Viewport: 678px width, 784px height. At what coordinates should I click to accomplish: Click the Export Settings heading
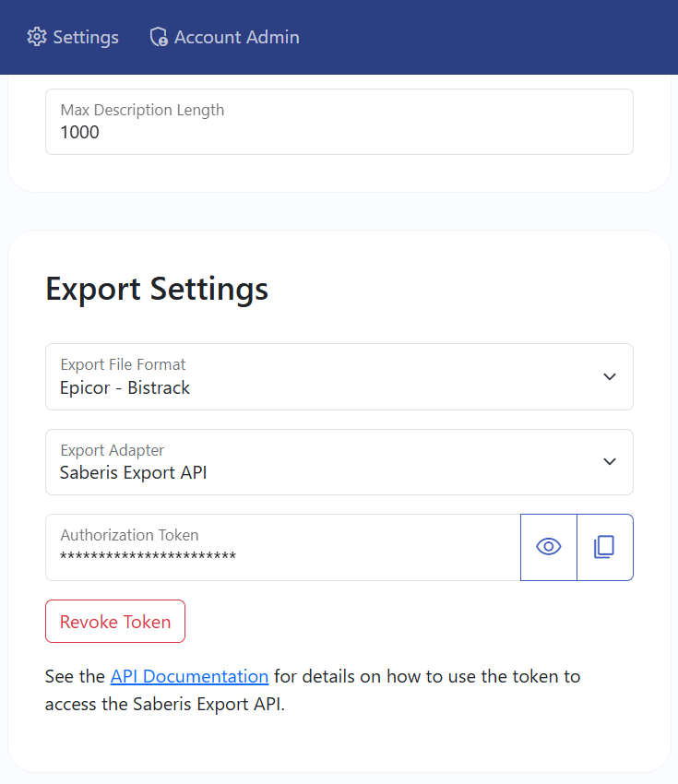[157, 289]
